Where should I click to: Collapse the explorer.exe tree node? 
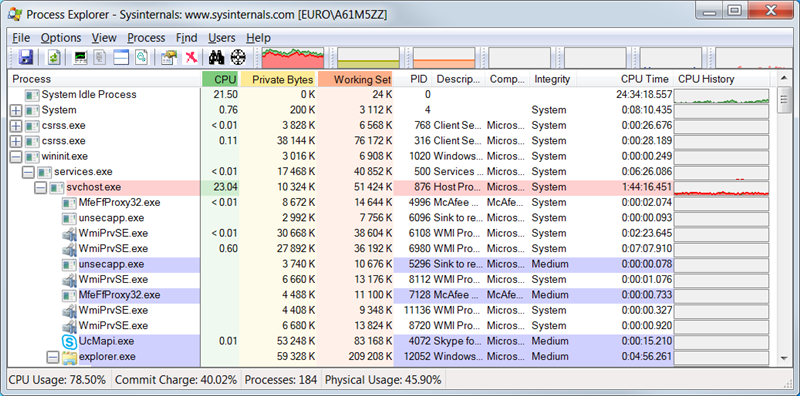(53, 357)
